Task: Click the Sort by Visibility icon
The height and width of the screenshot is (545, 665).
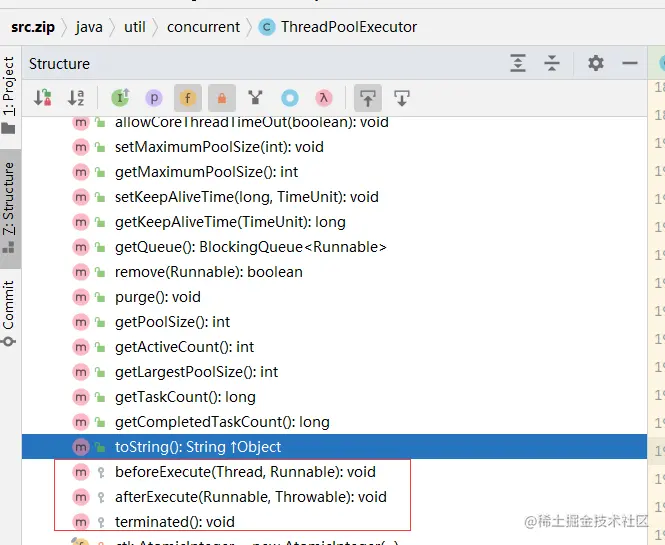Action: coord(43,98)
